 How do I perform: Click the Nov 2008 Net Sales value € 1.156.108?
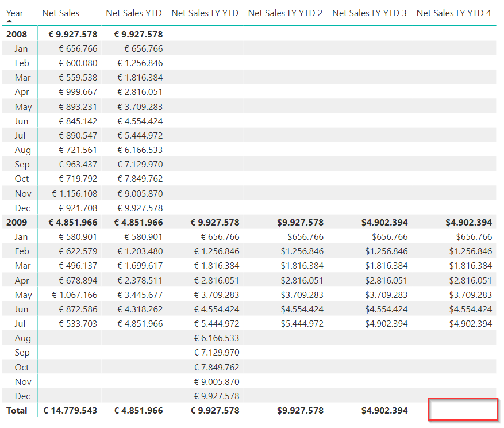click(x=75, y=193)
